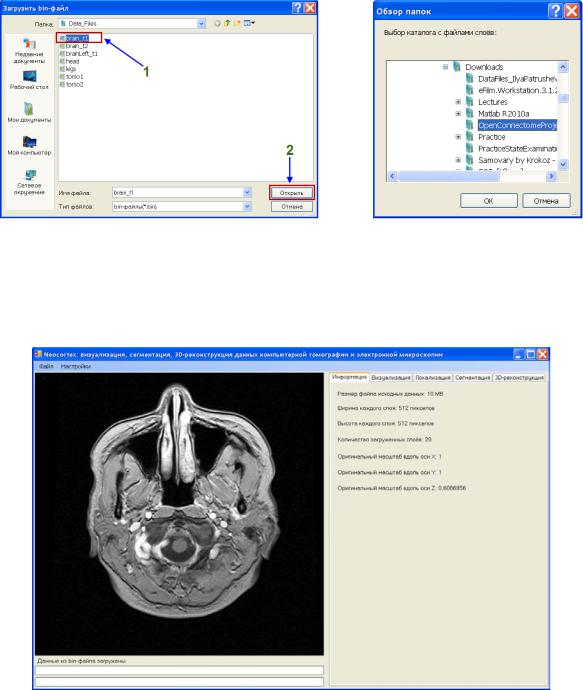Open the Папка Data_Files folder dropdown
The width and height of the screenshot is (583, 690).
tap(201, 23)
